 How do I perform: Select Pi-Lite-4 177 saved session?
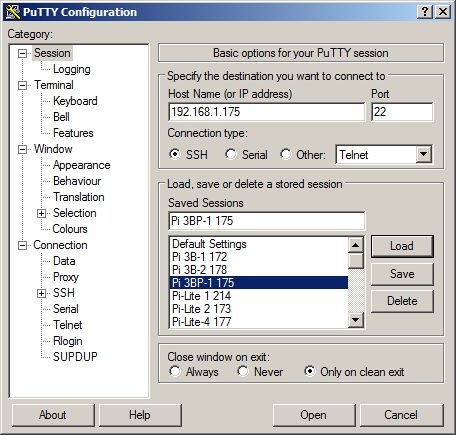(x=259, y=322)
